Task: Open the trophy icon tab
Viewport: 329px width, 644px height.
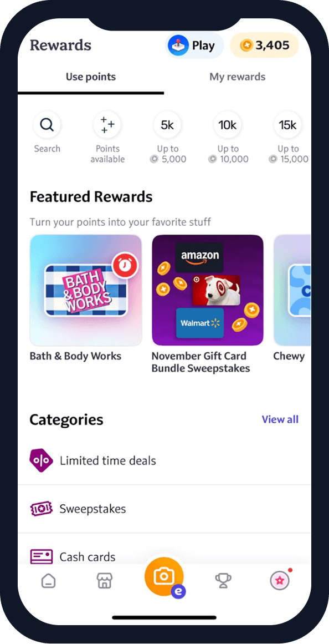Action: [224, 581]
